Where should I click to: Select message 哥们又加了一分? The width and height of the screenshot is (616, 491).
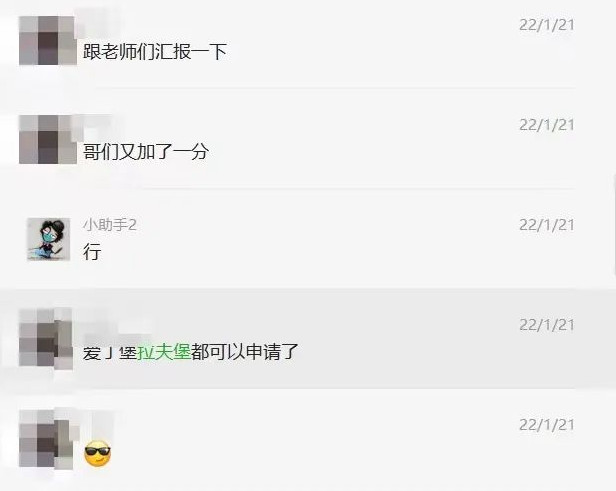pyautogui.click(x=146, y=152)
